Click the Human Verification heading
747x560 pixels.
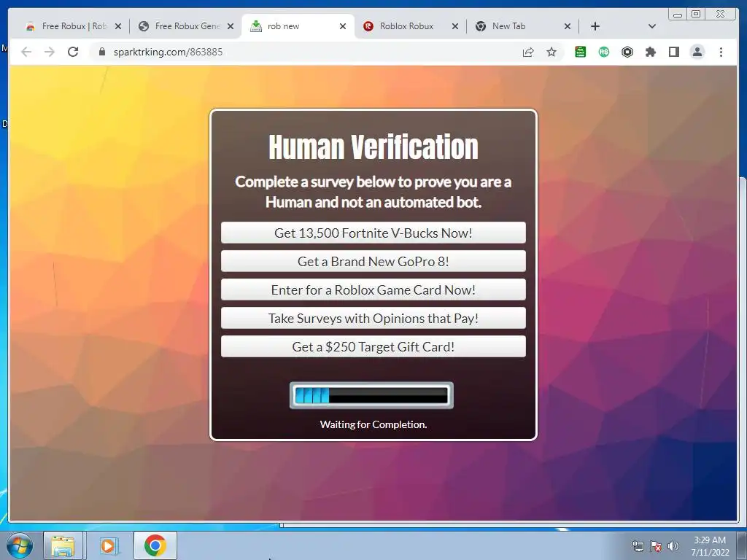[x=373, y=147]
